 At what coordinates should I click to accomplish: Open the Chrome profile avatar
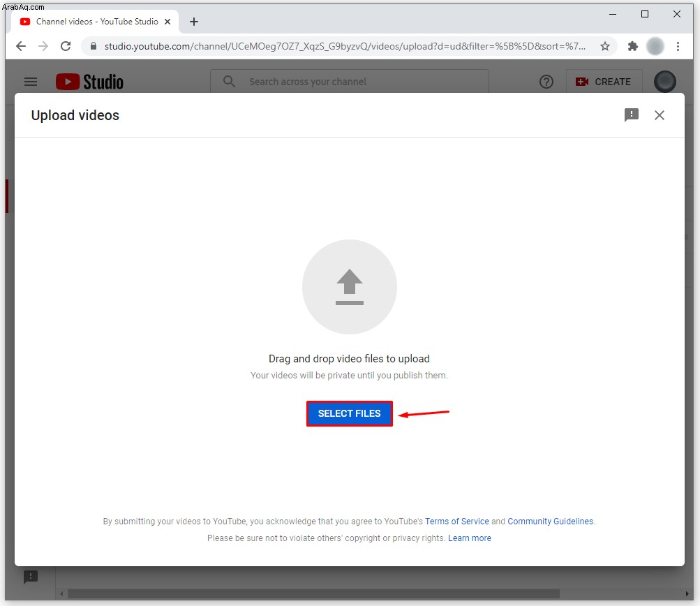655,46
